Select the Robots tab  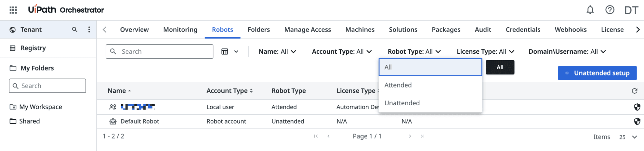coord(222,30)
